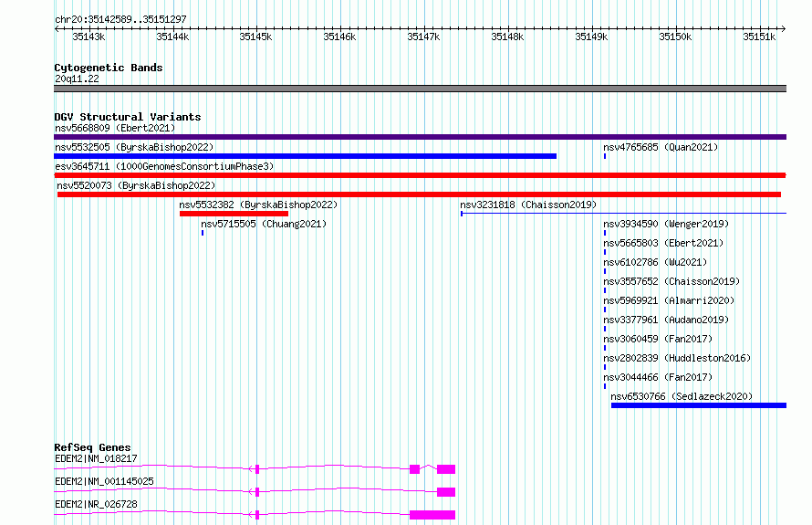Click the nsv5668809 (Ebert2021) purple variant bar

coord(420,137)
